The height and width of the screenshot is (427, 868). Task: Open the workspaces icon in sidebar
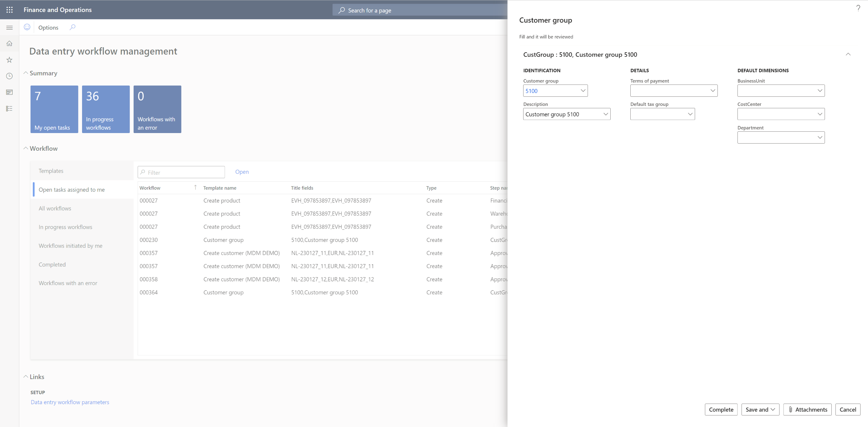9,92
